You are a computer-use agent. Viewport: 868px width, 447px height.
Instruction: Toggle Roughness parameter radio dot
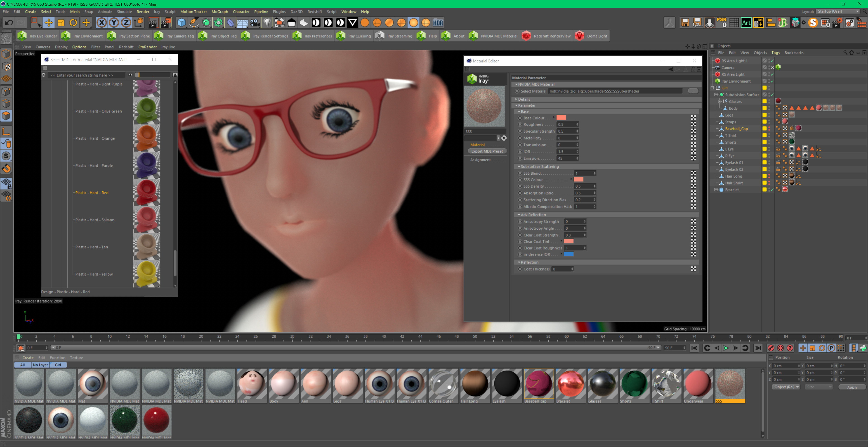pos(520,124)
